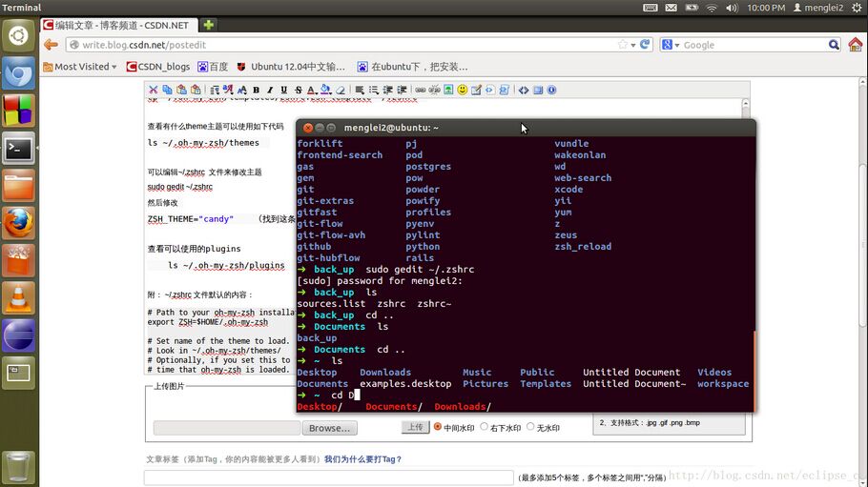Click the eraser remove-format icon
This screenshot has width=868, height=487.
click(x=341, y=90)
